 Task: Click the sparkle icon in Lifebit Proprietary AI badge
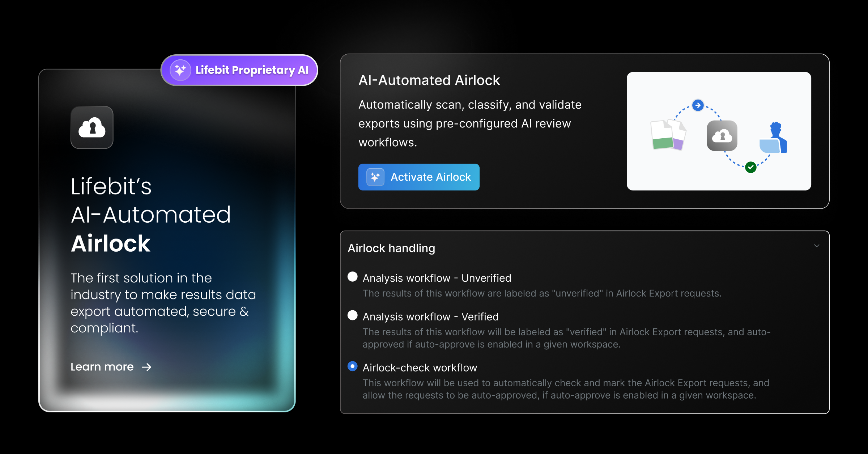[180, 70]
